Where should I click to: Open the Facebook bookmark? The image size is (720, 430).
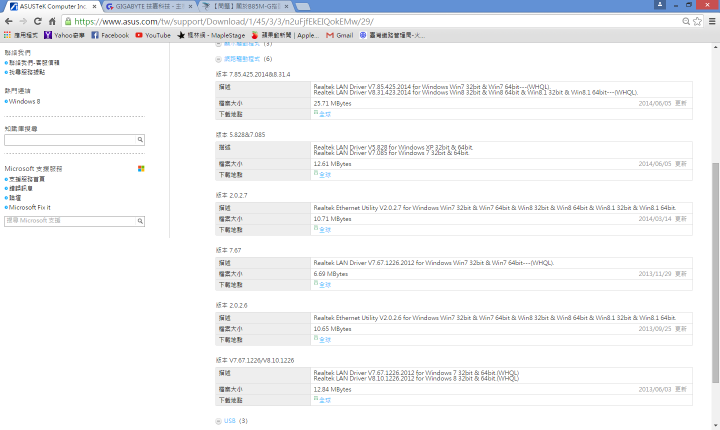coord(110,35)
